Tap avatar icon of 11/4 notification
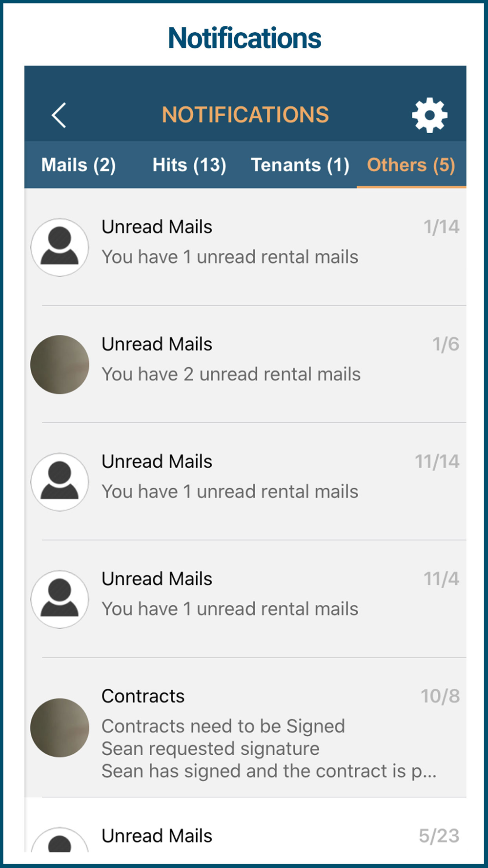This screenshot has width=488, height=868. point(60,599)
